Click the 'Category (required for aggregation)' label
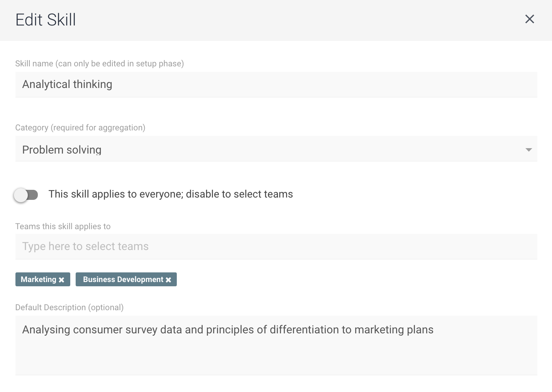The height and width of the screenshot is (392, 552). (x=80, y=128)
